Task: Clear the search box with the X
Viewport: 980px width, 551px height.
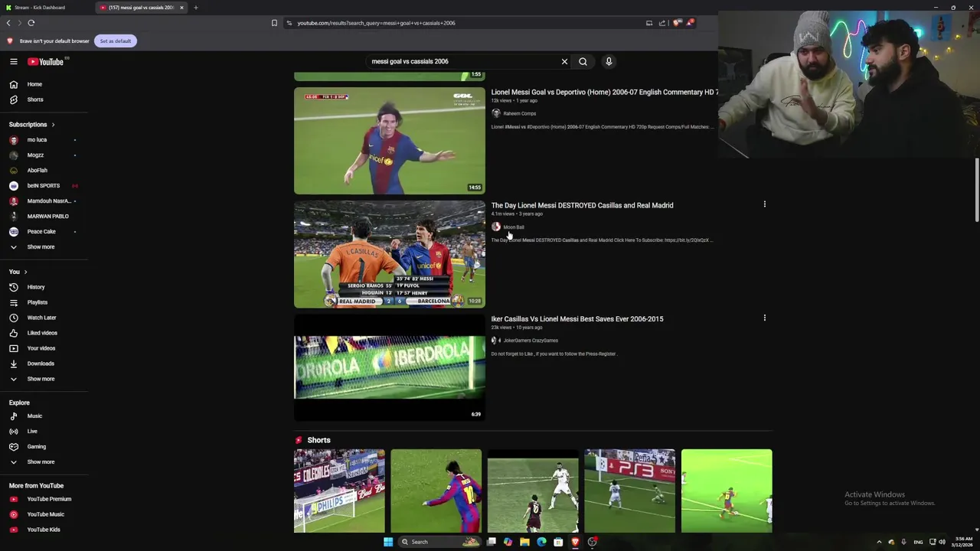Action: coord(564,61)
